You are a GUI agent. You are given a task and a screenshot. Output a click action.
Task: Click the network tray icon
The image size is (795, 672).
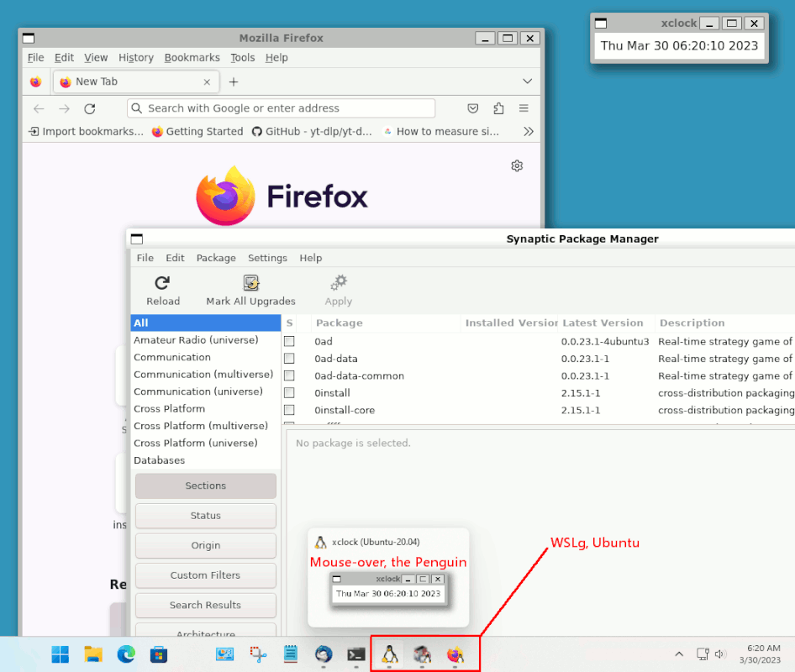tap(703, 654)
